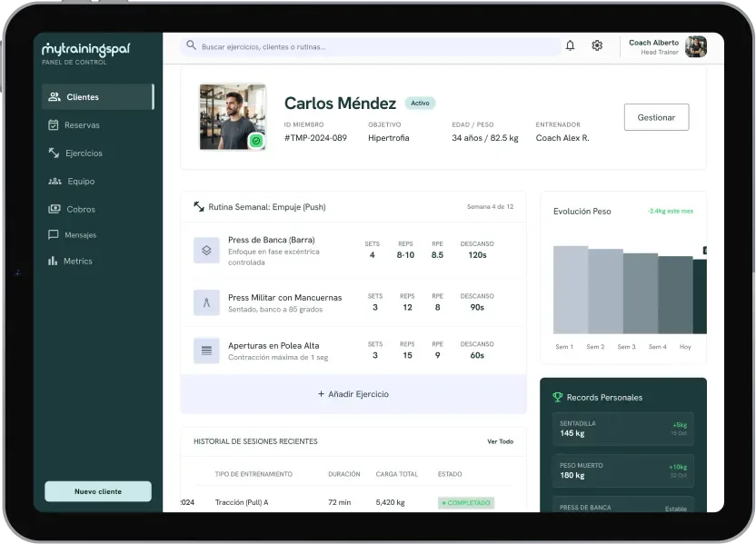The height and width of the screenshot is (544, 756).
Task: Click the Nuevo cliente button
Action: [98, 491]
